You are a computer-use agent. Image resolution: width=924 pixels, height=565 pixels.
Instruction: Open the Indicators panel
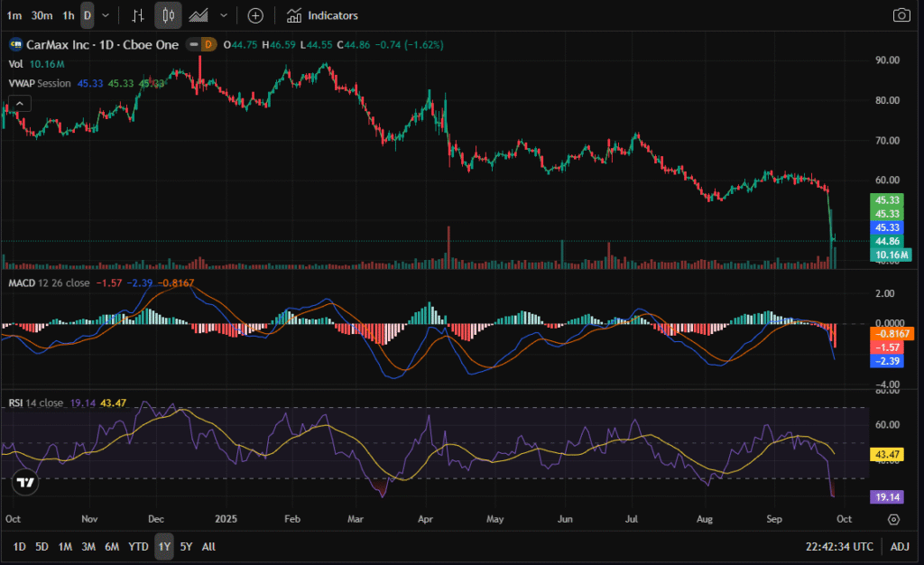[322, 15]
